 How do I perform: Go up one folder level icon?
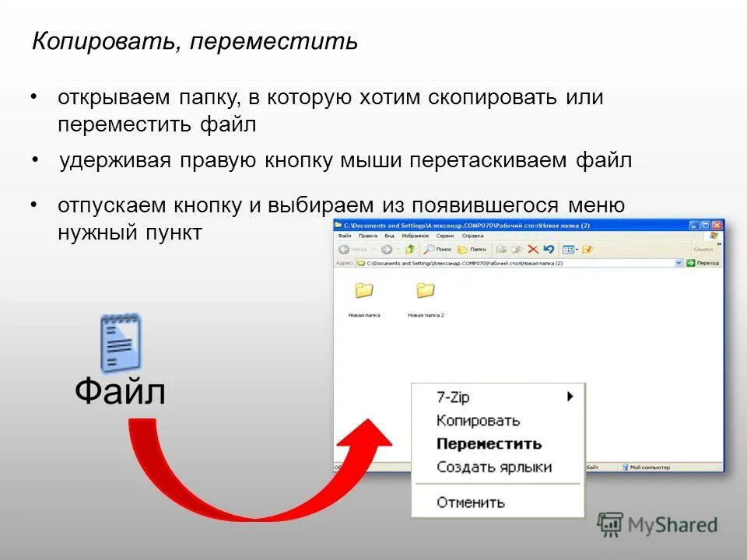coord(409,249)
